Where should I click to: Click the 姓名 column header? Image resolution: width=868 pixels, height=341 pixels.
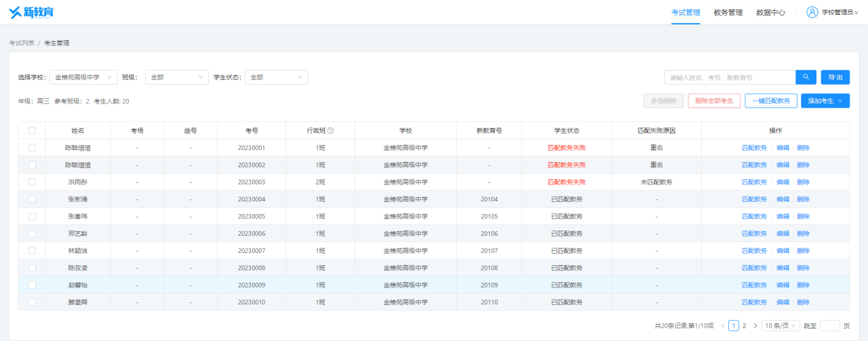(x=78, y=130)
